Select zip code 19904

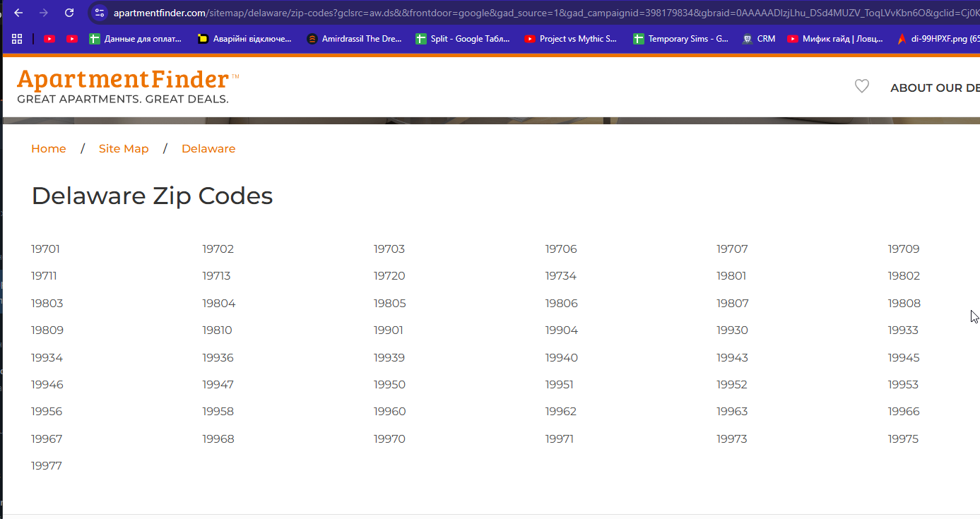561,330
